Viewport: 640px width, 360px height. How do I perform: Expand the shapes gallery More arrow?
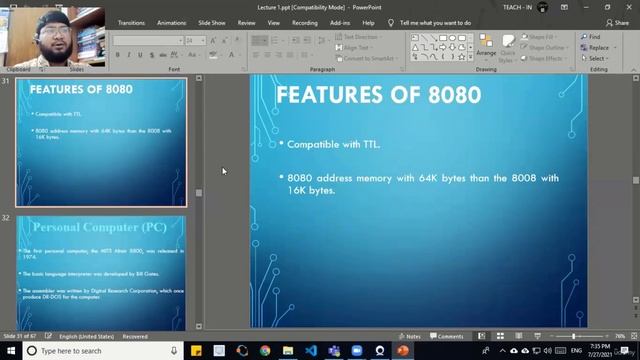coord(470,58)
